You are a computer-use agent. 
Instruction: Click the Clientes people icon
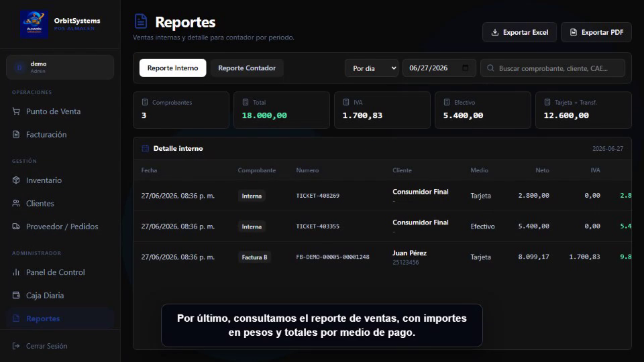(16, 203)
